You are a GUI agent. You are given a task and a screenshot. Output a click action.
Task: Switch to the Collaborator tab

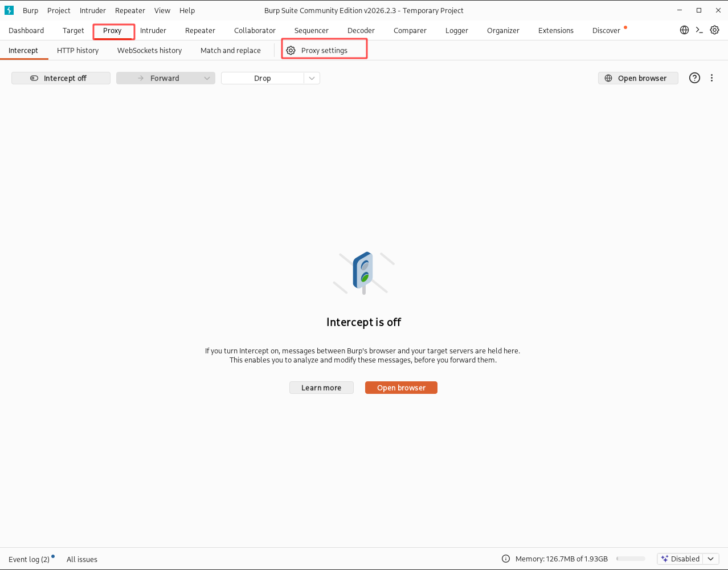pos(255,30)
